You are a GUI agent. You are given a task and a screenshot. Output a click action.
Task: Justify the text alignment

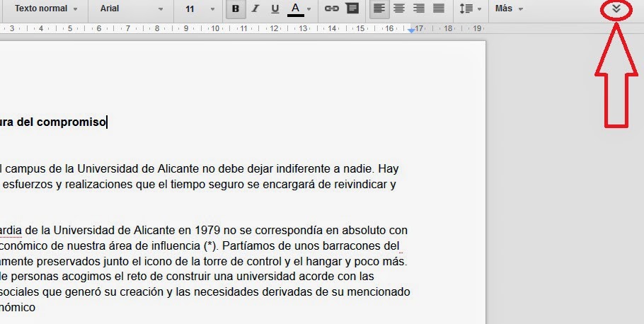click(x=439, y=8)
